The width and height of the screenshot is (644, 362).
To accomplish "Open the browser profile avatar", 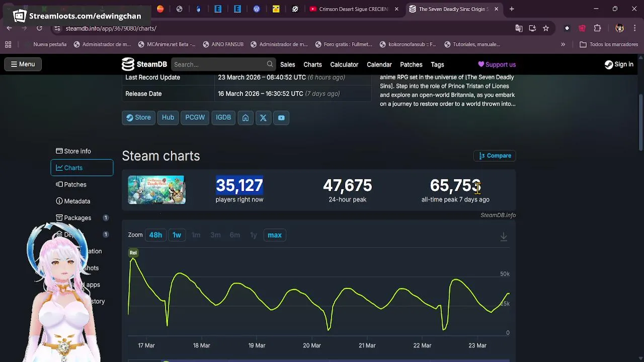I will 619,28.
